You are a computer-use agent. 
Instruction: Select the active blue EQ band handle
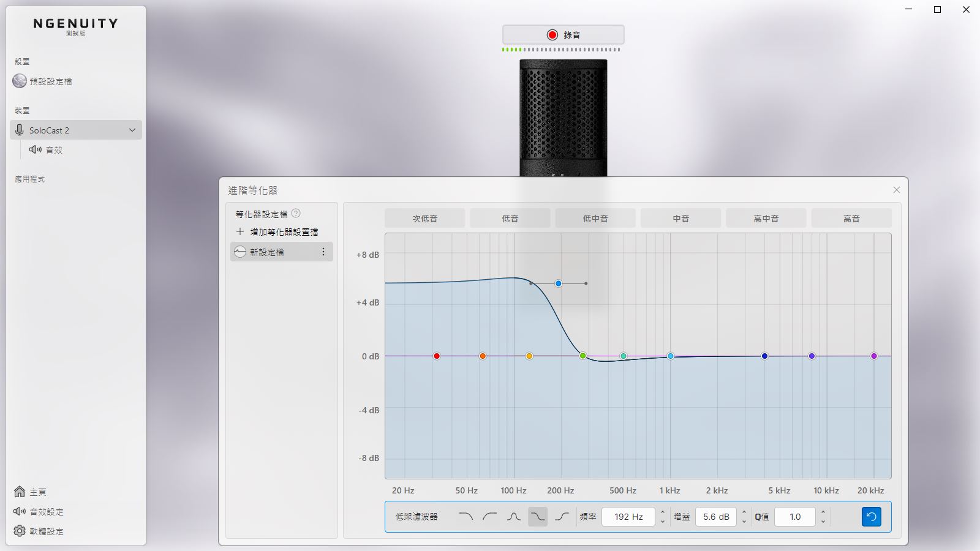coord(559,283)
